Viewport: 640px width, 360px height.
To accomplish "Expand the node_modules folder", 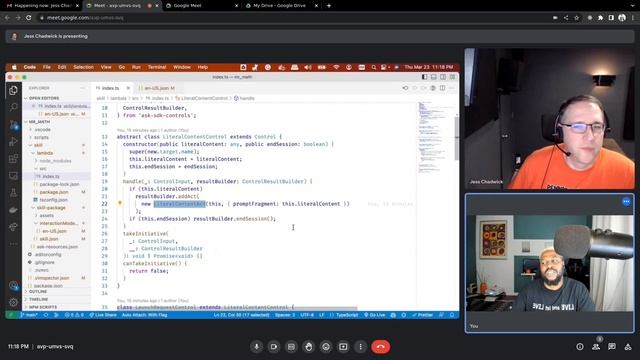I will pyautogui.click(x=55, y=161).
